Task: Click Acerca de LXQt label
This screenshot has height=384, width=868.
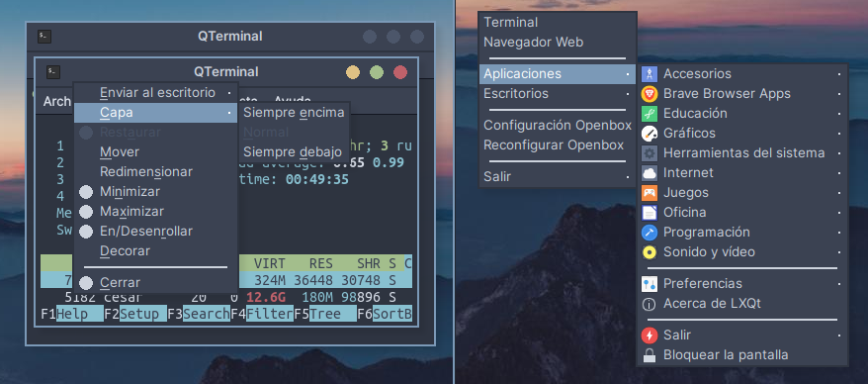Action: click(x=713, y=304)
